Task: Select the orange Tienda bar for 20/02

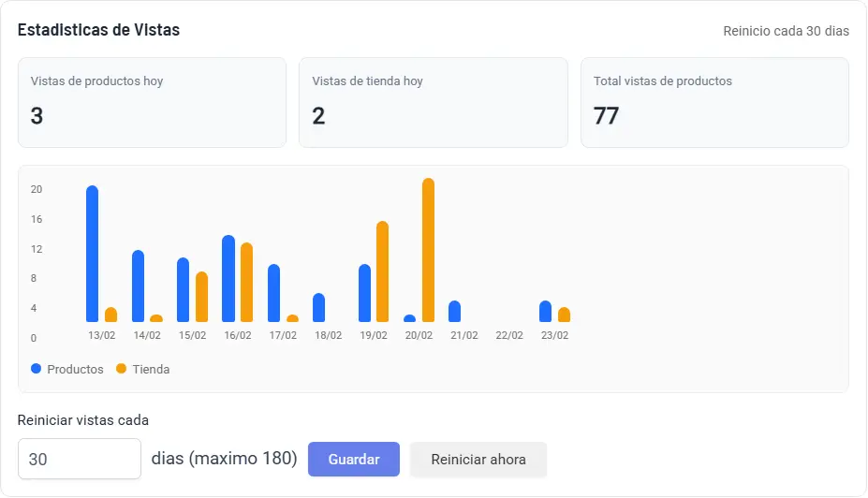Action: tap(429, 250)
